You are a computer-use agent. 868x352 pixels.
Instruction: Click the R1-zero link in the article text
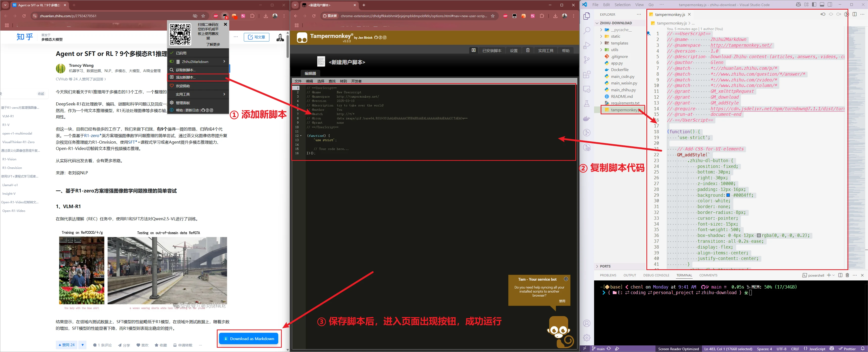tap(92, 136)
